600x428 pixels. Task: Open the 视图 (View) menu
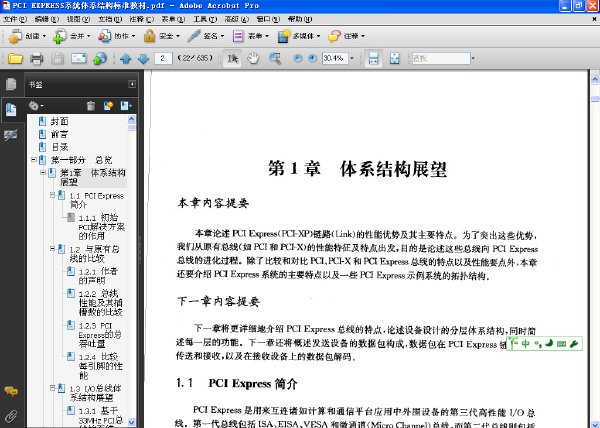(78, 19)
